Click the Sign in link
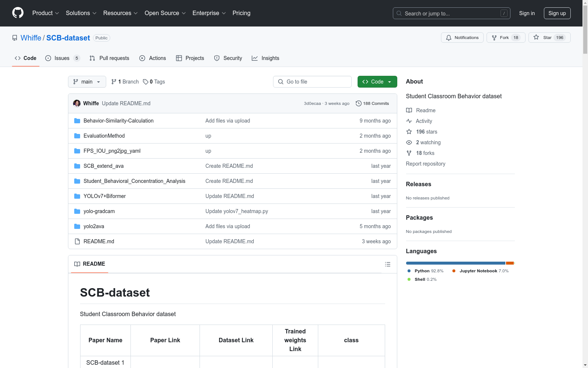 [x=527, y=13]
